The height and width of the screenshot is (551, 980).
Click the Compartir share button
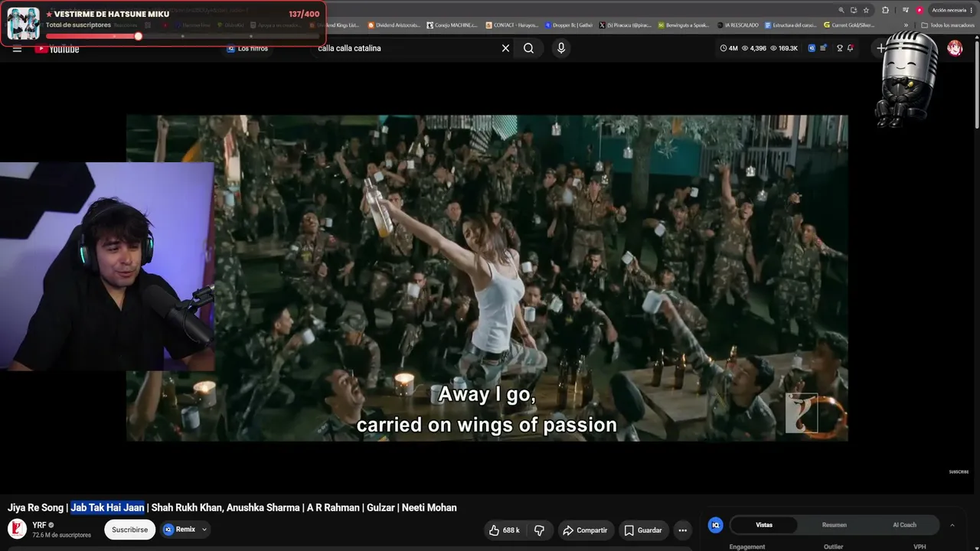point(585,530)
